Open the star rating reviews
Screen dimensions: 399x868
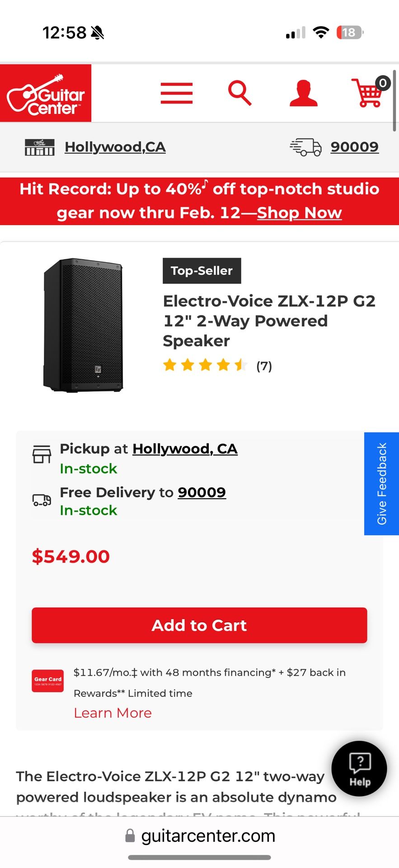(217, 365)
